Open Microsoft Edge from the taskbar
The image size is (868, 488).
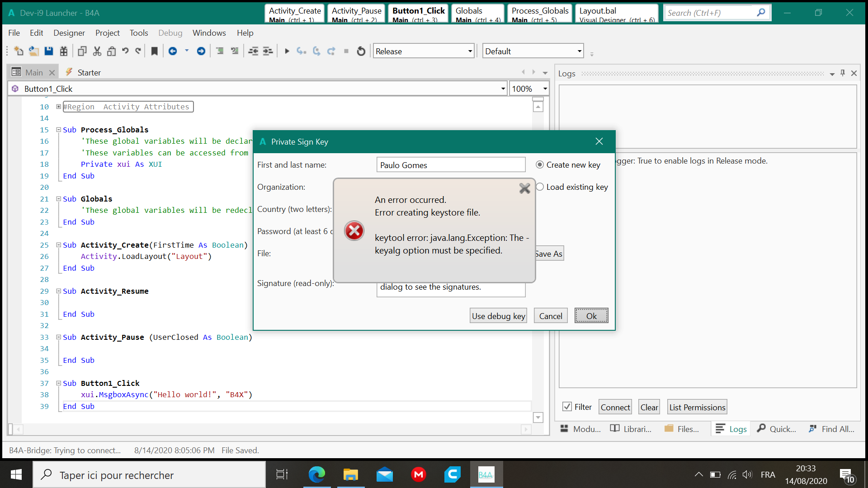point(317,474)
